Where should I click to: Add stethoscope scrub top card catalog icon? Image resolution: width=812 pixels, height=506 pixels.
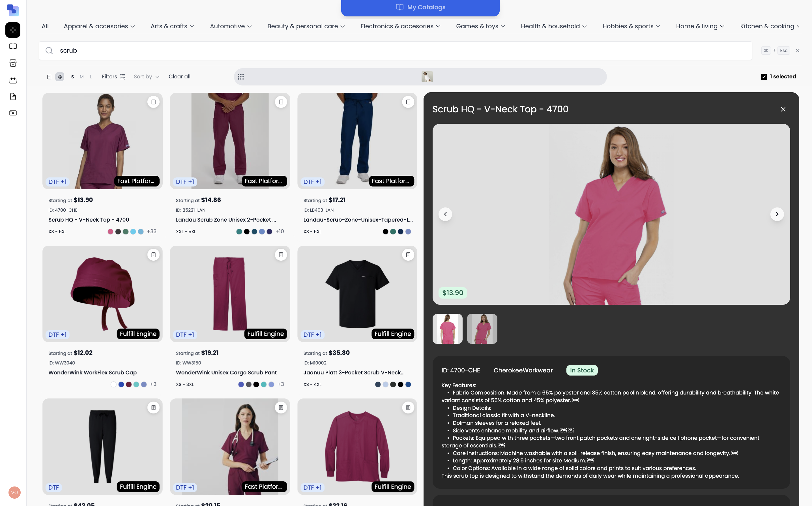point(281,408)
